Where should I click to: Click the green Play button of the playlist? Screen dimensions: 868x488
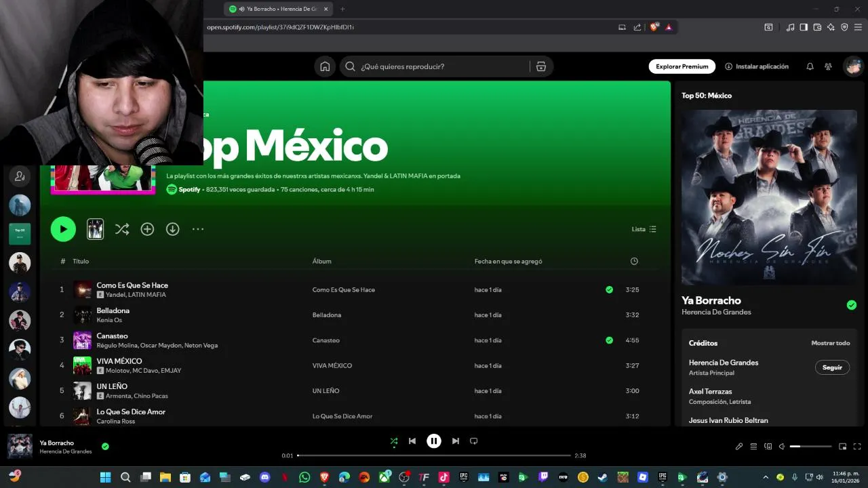coord(63,229)
